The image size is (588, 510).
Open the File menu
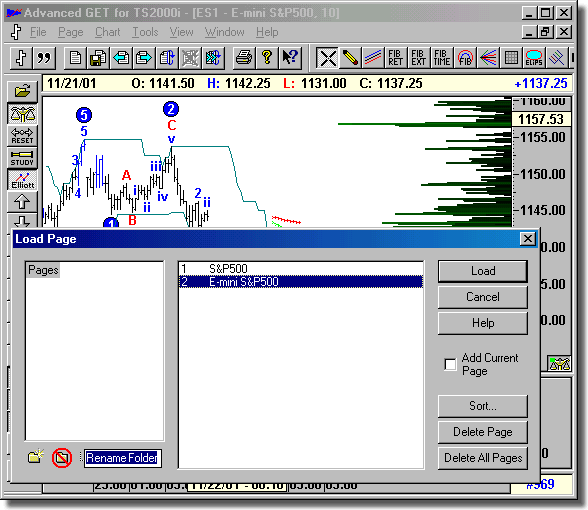38,32
